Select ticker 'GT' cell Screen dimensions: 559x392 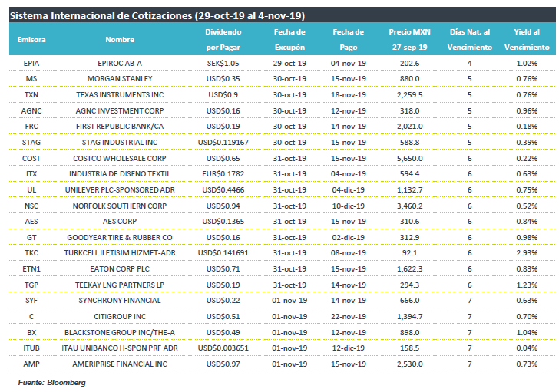coord(31,237)
